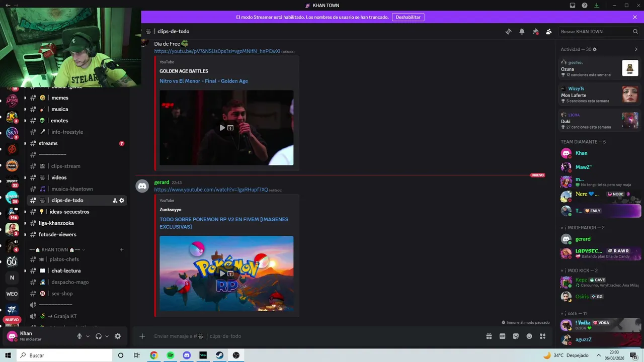Image resolution: width=644 pixels, height=362 pixels.
Task: Open the emoji picker
Action: [529, 336]
